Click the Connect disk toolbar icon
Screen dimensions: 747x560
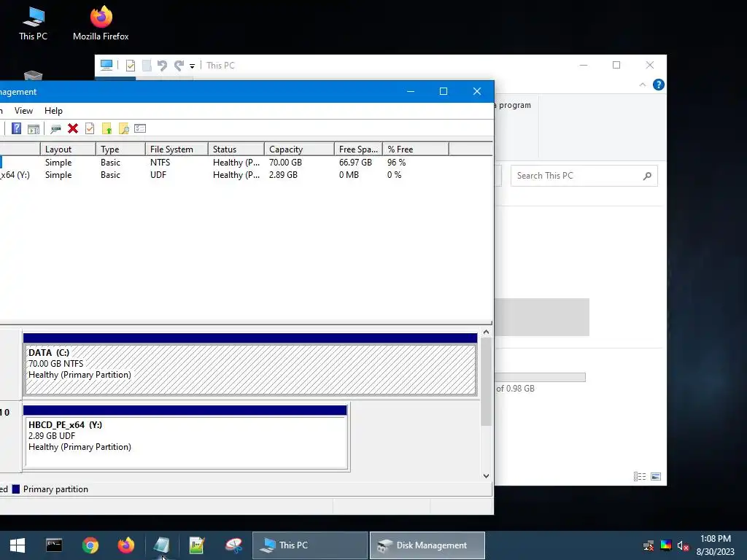55,128
